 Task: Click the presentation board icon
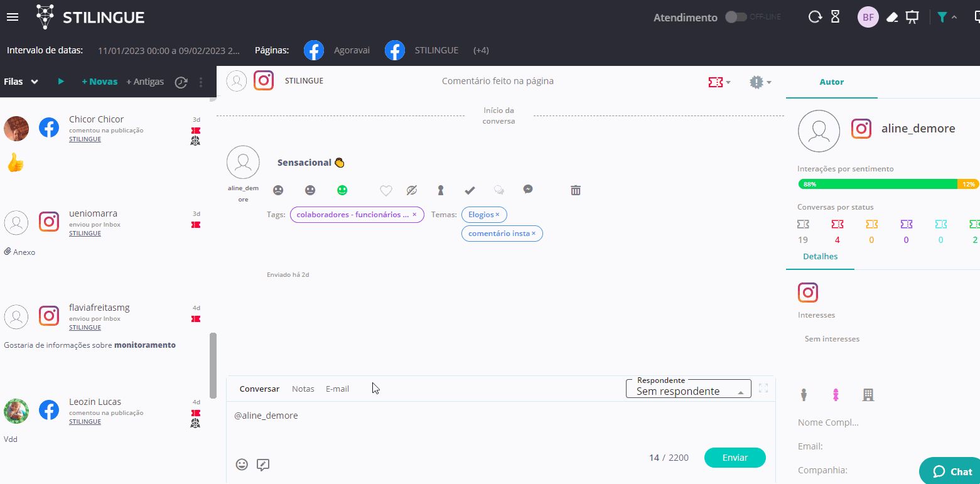(912, 17)
